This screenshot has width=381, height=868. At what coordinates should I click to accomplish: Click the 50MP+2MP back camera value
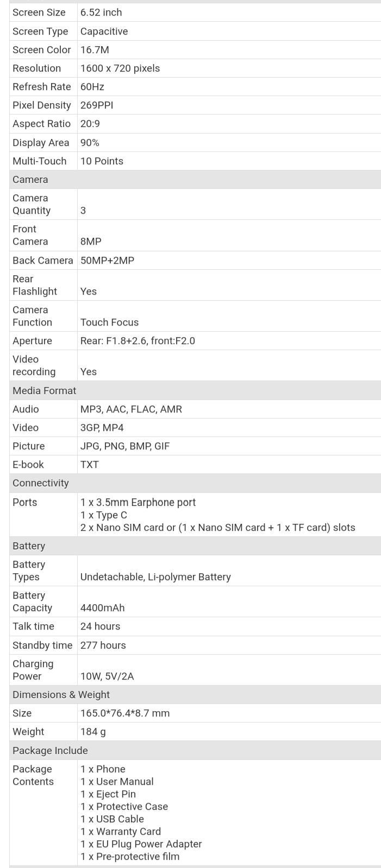point(107,261)
